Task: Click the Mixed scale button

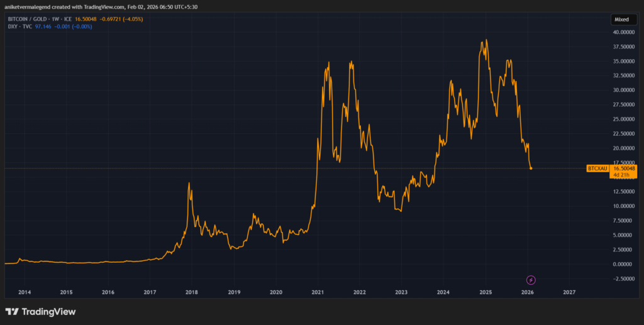Action: tap(623, 19)
